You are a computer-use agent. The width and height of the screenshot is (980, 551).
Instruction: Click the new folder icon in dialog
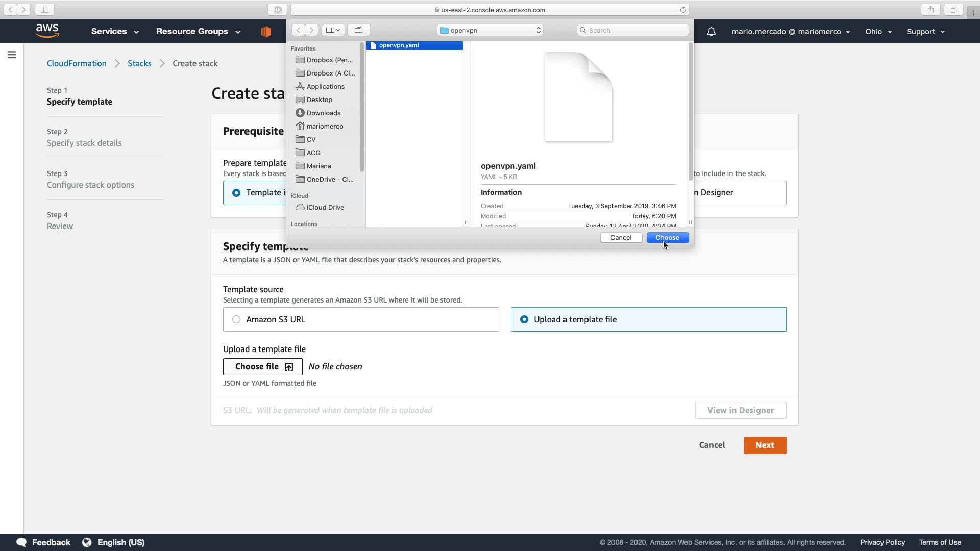click(x=358, y=30)
